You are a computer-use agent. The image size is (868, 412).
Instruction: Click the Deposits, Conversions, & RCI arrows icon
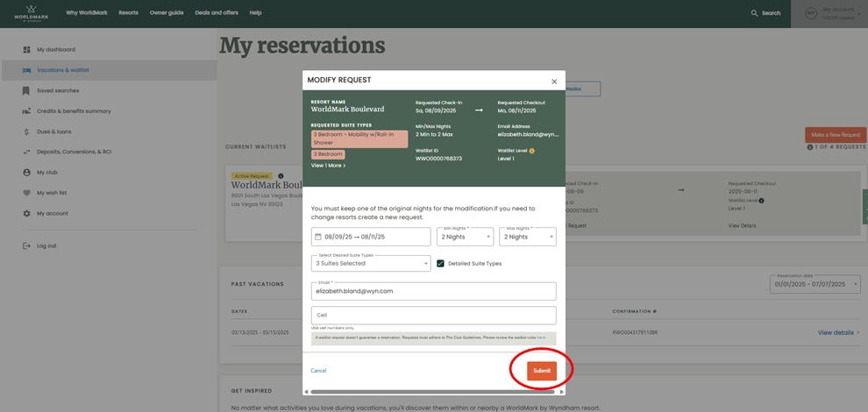[26, 152]
